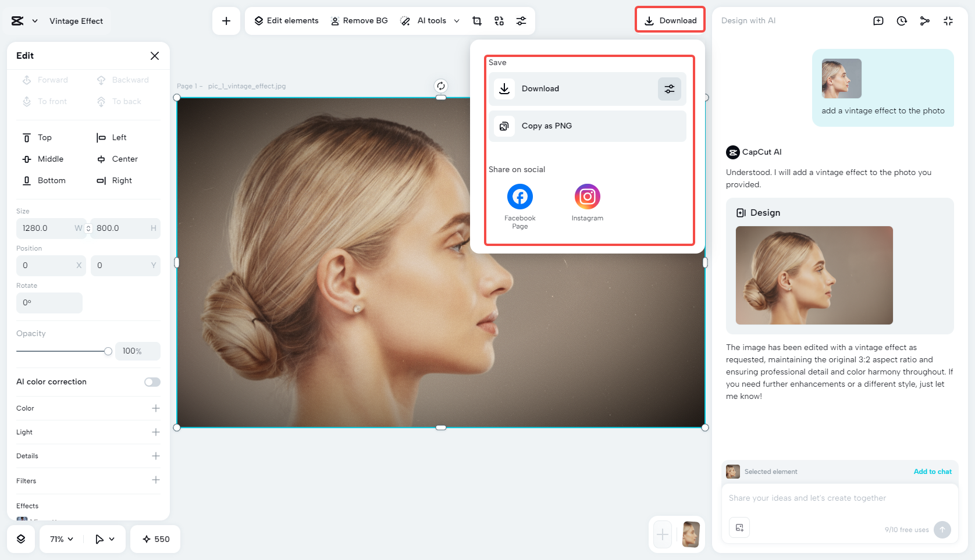
Task: Align element to Left
Action: click(112, 138)
